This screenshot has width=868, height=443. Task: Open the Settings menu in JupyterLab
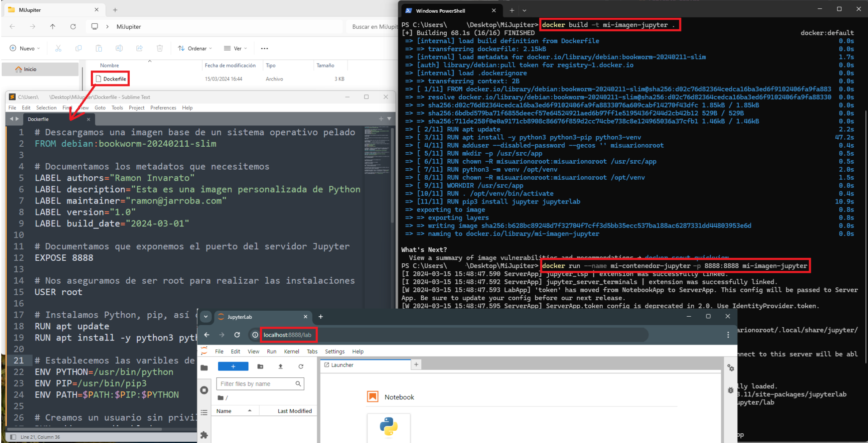point(335,351)
